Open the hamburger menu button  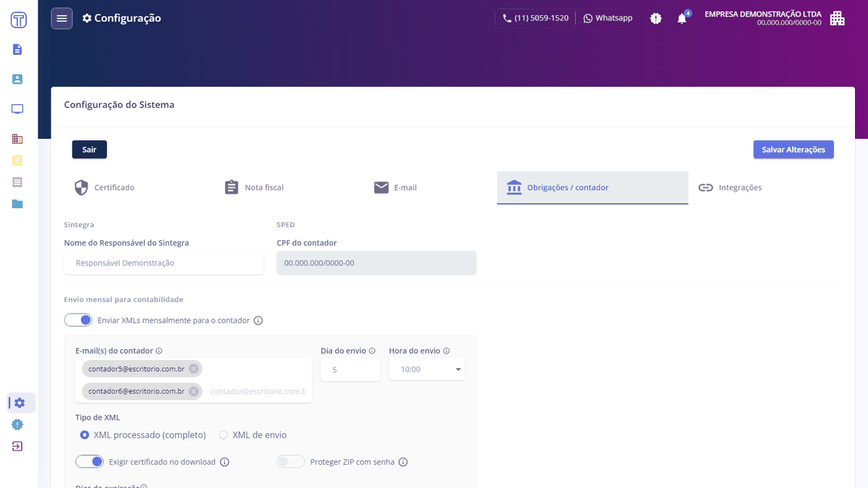pos(61,18)
